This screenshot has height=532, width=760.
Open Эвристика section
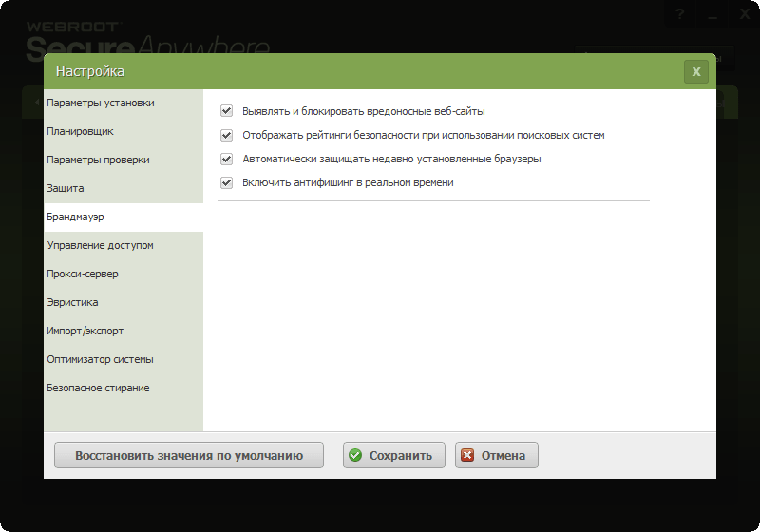coord(123,303)
